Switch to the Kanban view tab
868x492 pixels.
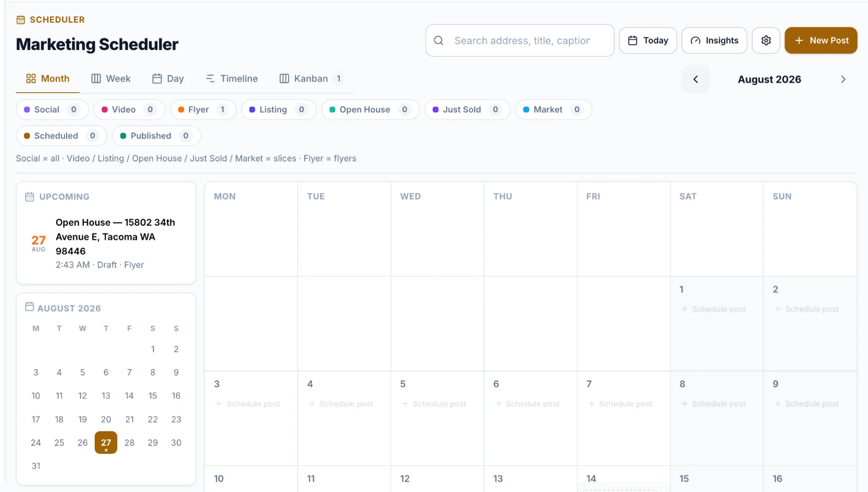pos(312,79)
